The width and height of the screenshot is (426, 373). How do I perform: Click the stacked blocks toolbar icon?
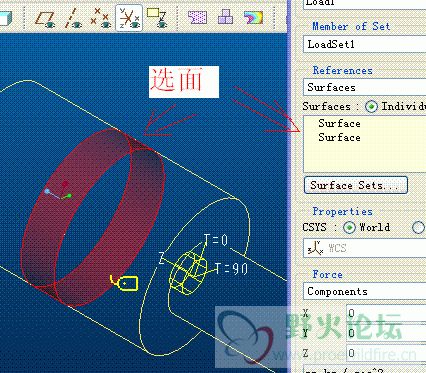225,17
